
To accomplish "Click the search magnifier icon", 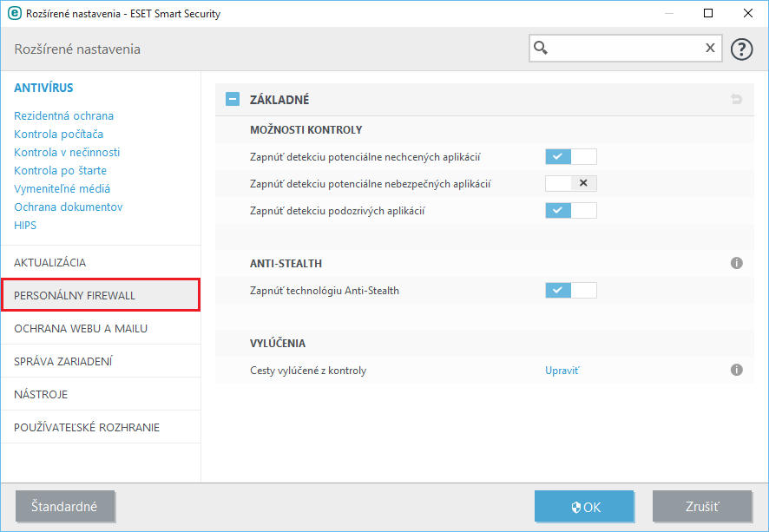I will 542,49.
